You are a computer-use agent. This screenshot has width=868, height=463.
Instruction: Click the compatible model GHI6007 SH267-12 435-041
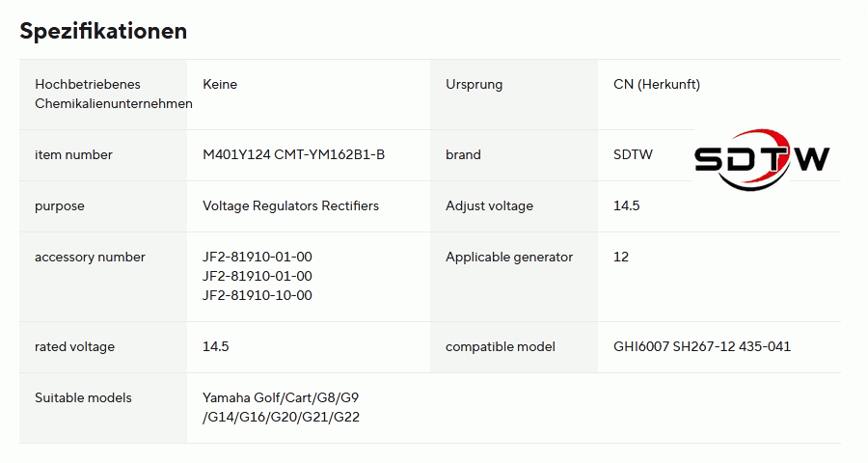[x=702, y=346]
